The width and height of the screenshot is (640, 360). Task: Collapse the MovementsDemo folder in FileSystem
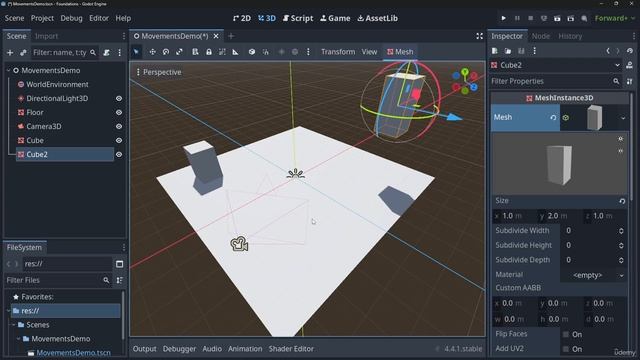pos(18,339)
